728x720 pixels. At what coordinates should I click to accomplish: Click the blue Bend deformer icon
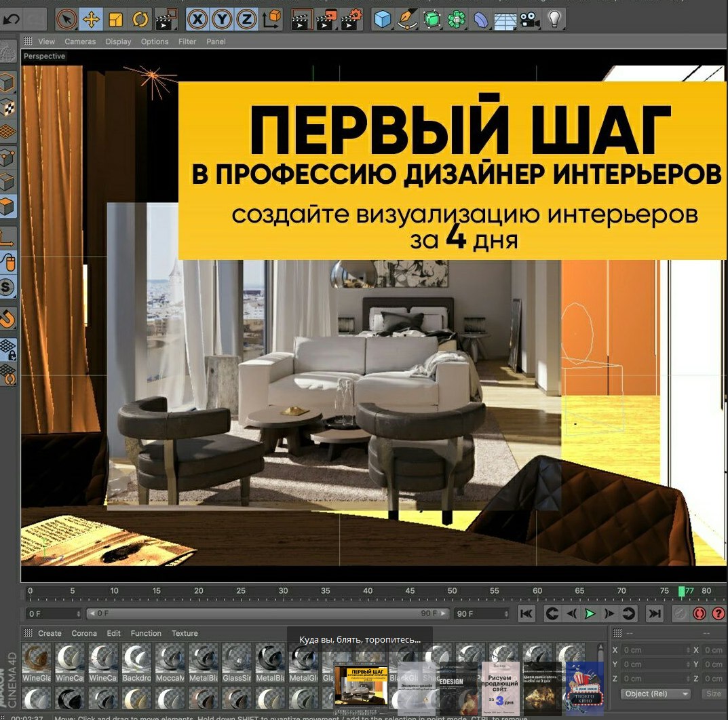click(x=481, y=20)
